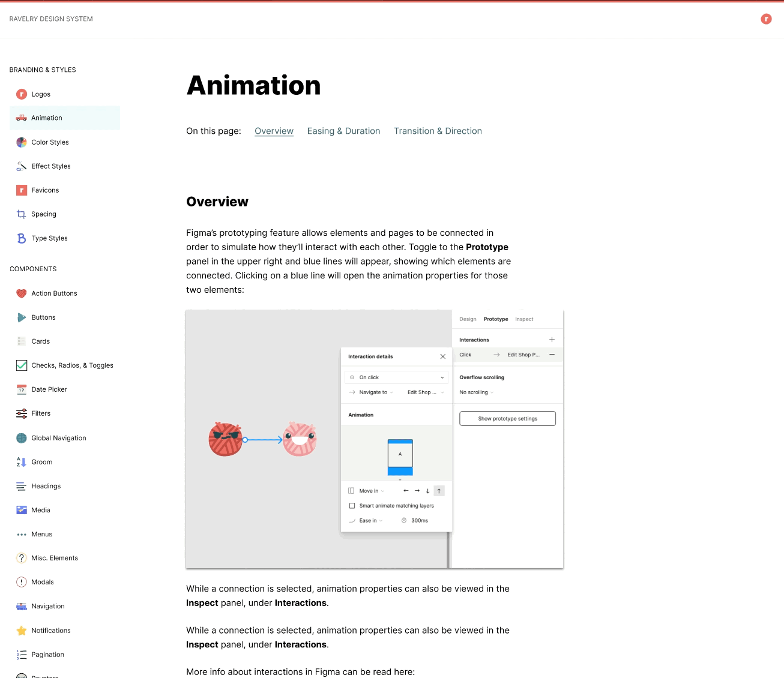Image resolution: width=784 pixels, height=678 pixels.
Task: Open the Logos page in sidebar
Action: [x=41, y=94]
